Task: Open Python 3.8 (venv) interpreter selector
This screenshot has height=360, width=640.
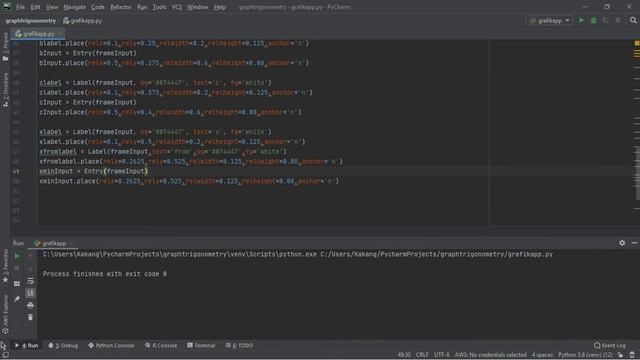Action: coord(585,355)
